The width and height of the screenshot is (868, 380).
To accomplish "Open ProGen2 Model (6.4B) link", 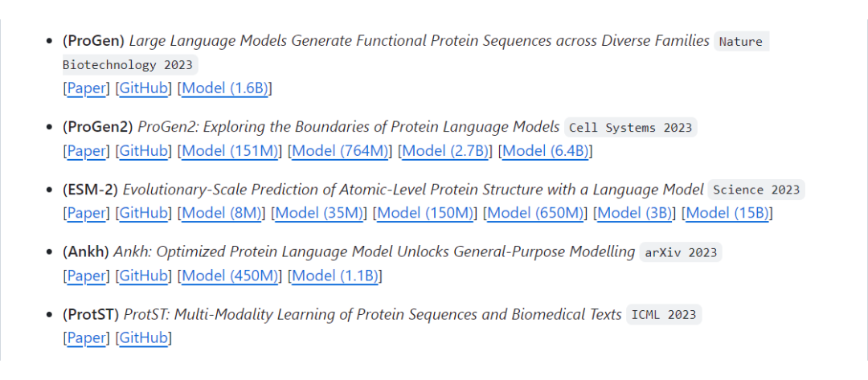I will click(545, 150).
